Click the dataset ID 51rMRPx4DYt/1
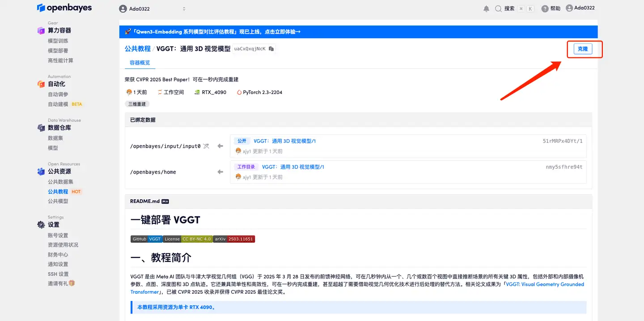Viewport: 644px width, 321px height. [x=563, y=141]
